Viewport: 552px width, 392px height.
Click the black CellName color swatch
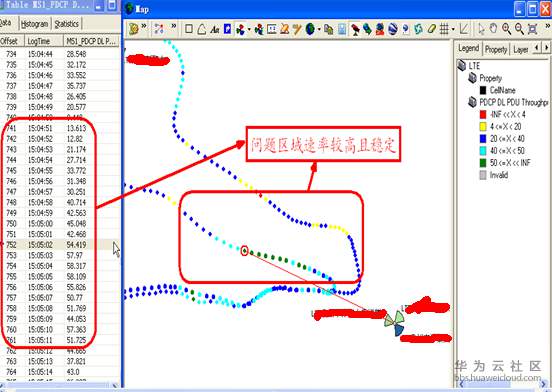(483, 90)
